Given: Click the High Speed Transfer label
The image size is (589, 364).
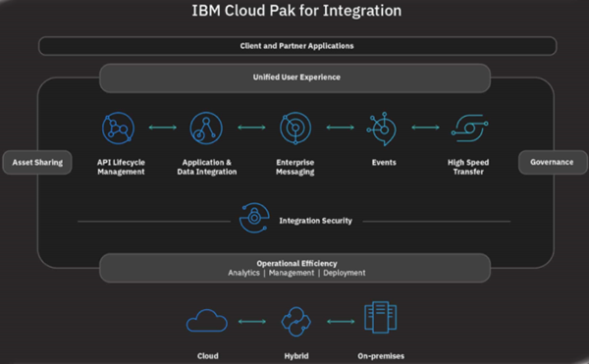Looking at the screenshot, I should coord(468,167).
